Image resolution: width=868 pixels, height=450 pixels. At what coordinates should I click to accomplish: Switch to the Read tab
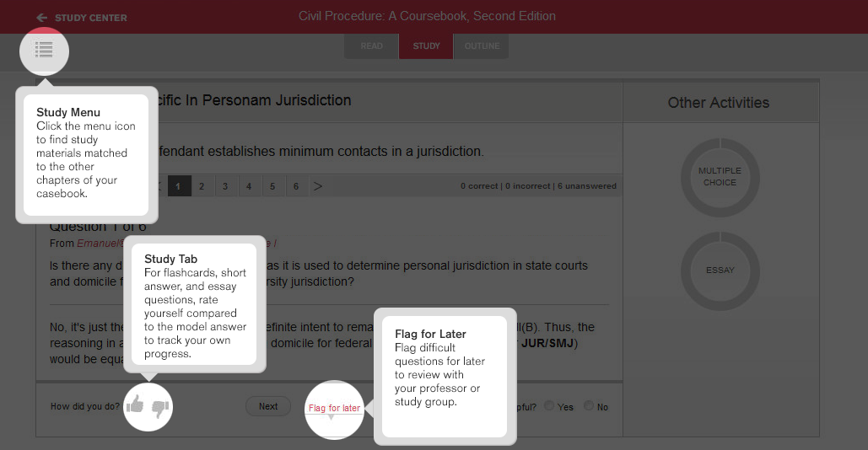(x=371, y=46)
